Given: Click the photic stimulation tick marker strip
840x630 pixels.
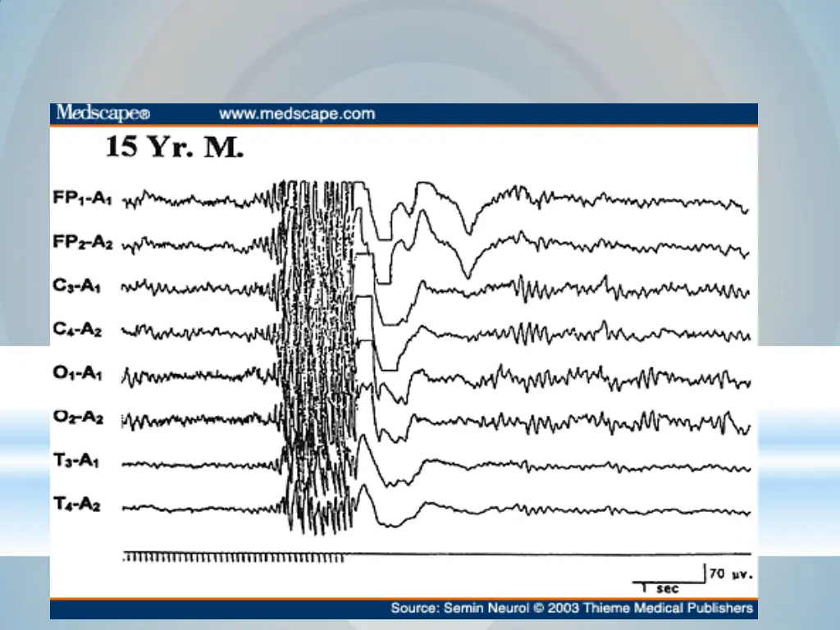Looking at the screenshot, I should pyautogui.click(x=233, y=557).
